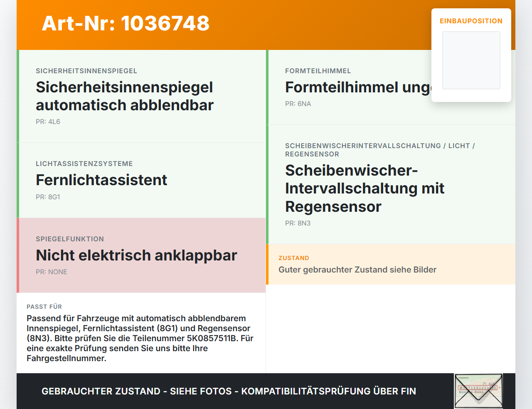Click the PR: 8N3 code label
The image size is (532, 409).
pyautogui.click(x=298, y=223)
